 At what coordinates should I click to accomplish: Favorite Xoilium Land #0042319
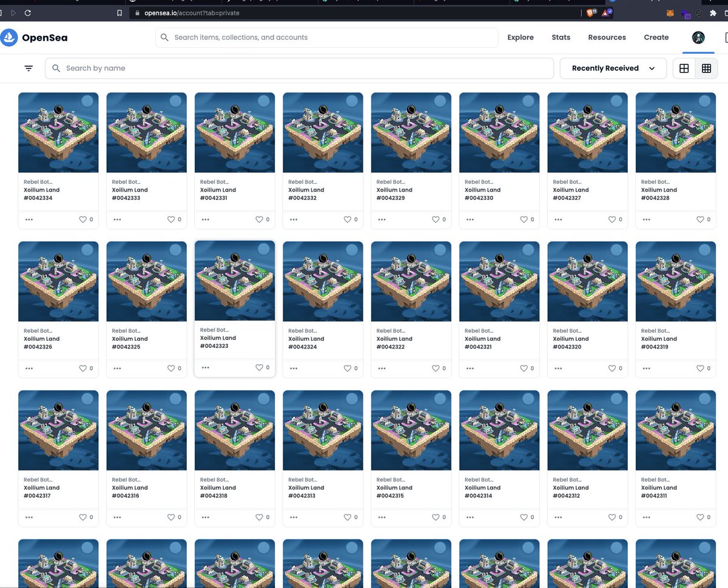pyautogui.click(x=700, y=368)
